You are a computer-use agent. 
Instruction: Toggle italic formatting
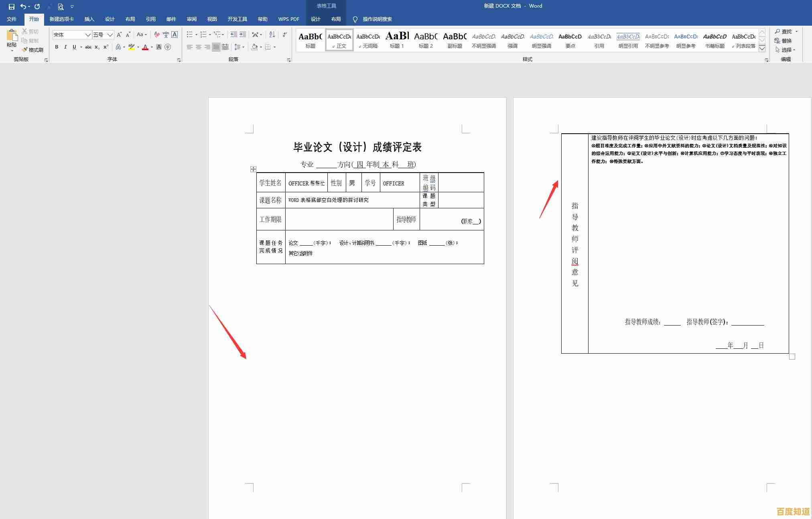click(65, 47)
